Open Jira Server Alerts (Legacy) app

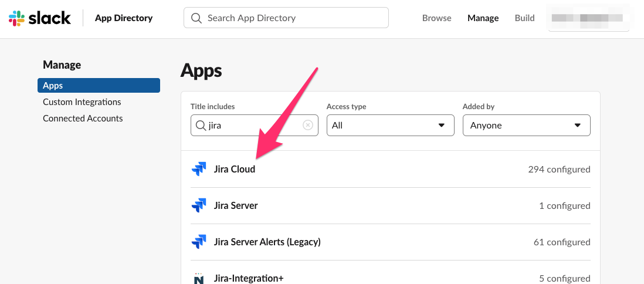(267, 242)
